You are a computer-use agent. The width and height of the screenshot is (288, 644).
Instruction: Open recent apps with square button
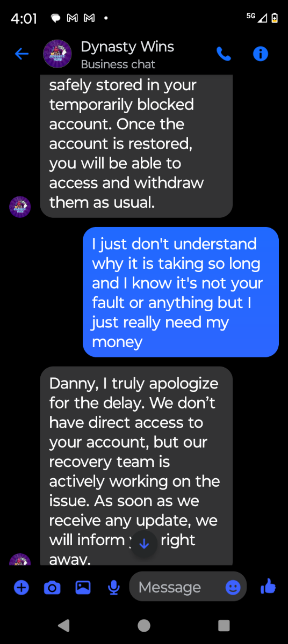click(224, 625)
